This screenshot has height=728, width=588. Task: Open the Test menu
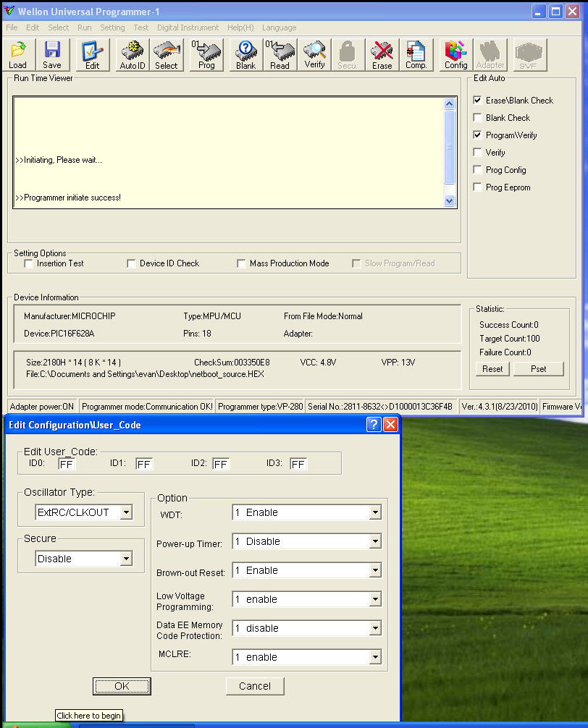140,27
